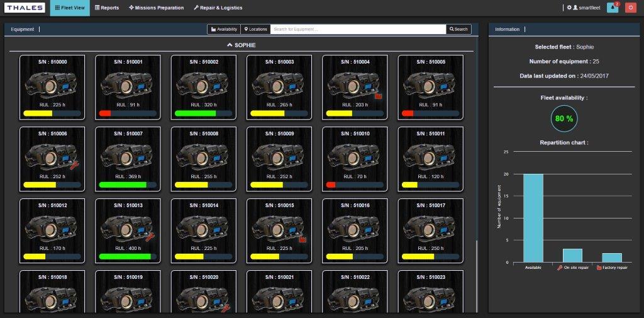
Task: Collapse the SOPHIE fleet section
Action: (241, 45)
